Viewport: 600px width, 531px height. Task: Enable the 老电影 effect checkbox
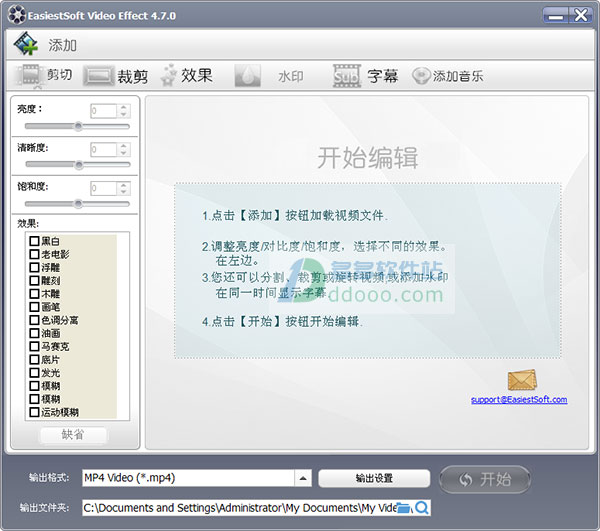(34, 254)
